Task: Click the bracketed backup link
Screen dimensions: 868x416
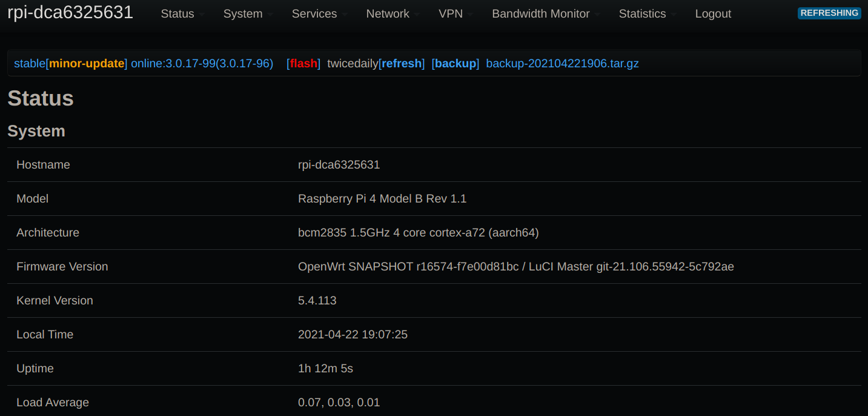Action: (x=456, y=64)
